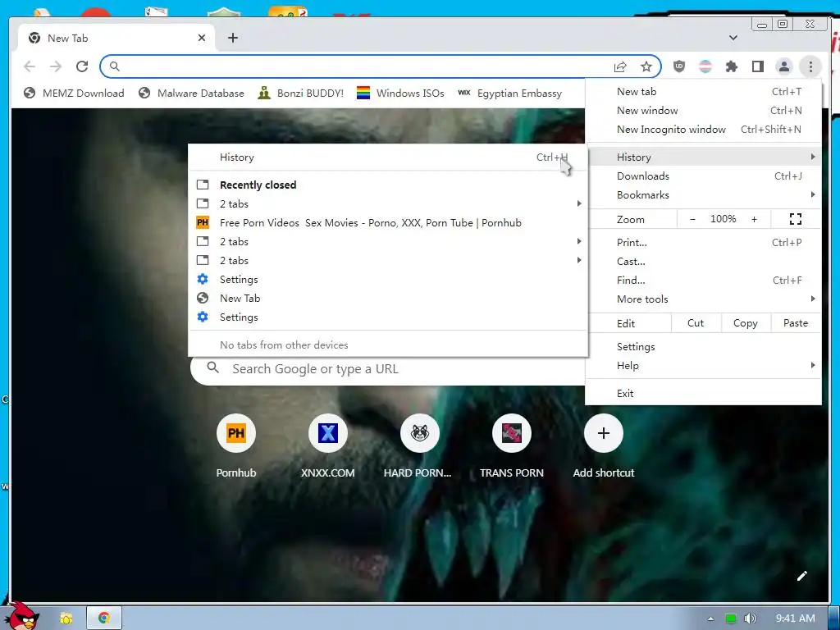Open the Bonzi BUDDY! bookmark
Image resolution: width=840 pixels, height=630 pixels.
coord(300,94)
